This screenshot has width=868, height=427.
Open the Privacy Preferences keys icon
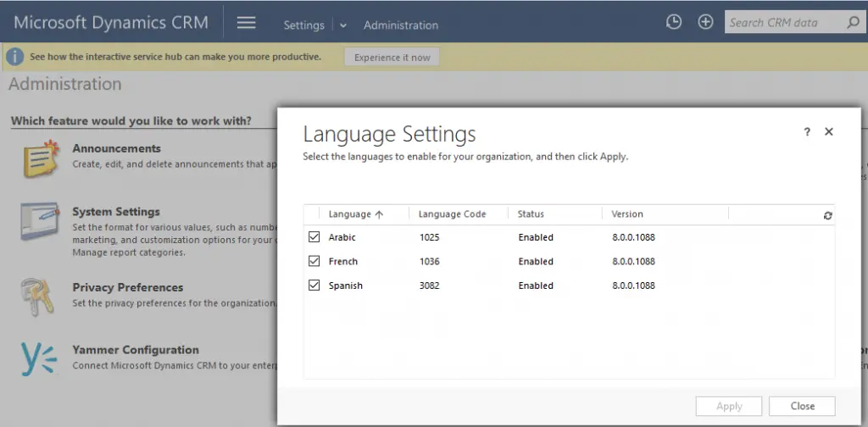(x=37, y=297)
